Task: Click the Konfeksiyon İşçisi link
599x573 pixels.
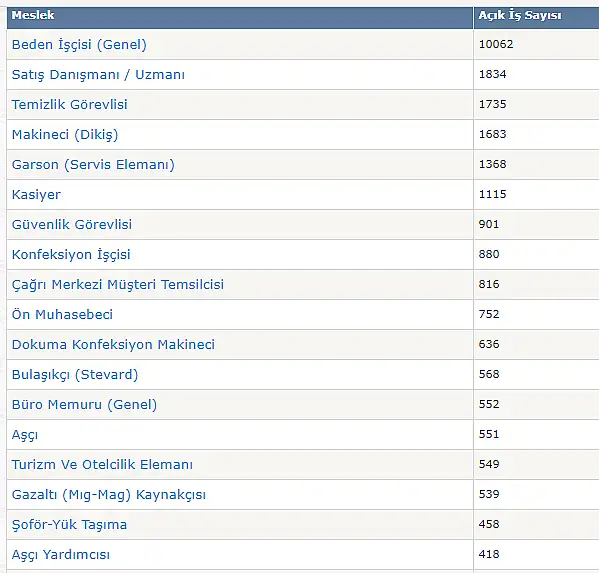Action: click(x=71, y=254)
